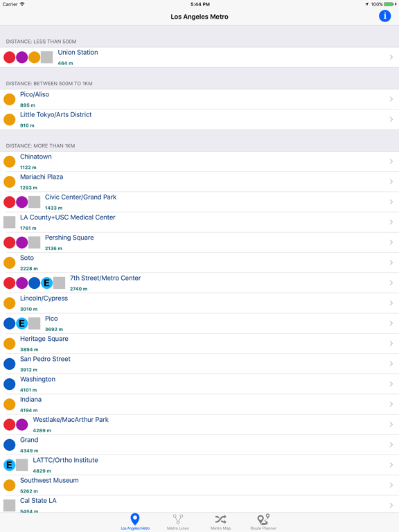Switch to the Metro Lines tab

[x=178, y=522]
